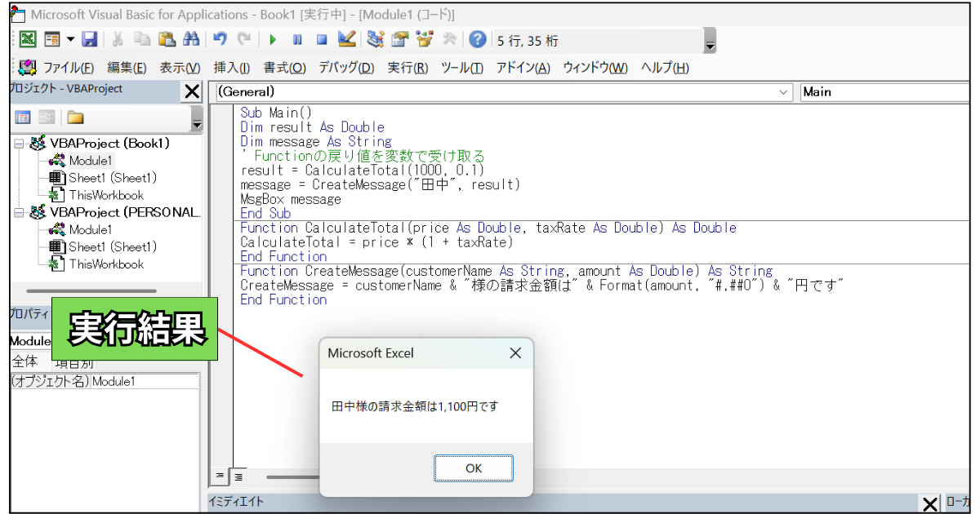Open the ツール(T) menu
The height and width of the screenshot is (514, 980).
tap(462, 68)
